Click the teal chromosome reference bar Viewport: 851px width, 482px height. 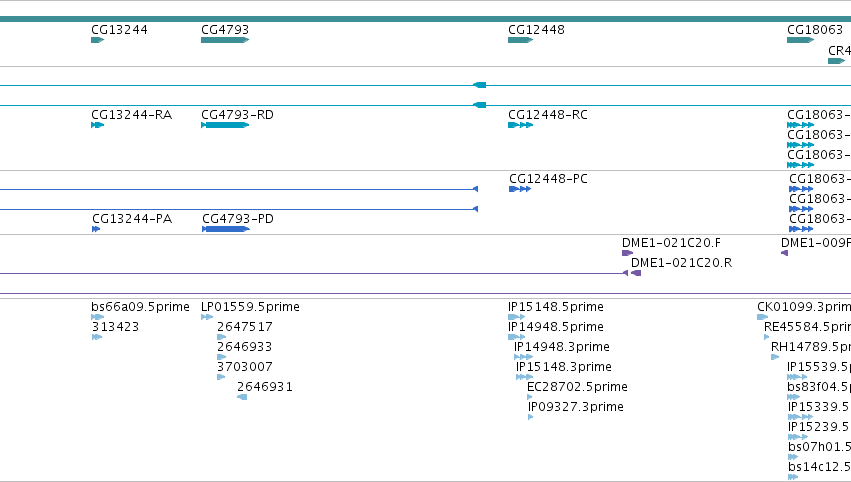426,19
